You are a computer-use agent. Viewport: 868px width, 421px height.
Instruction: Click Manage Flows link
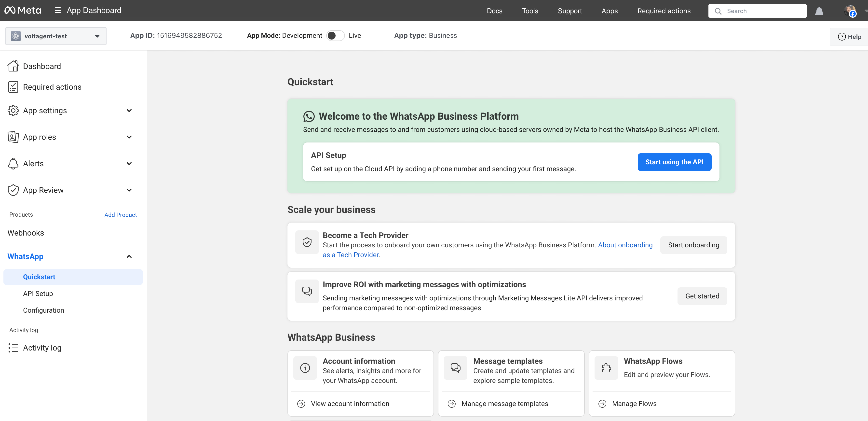[x=635, y=404]
